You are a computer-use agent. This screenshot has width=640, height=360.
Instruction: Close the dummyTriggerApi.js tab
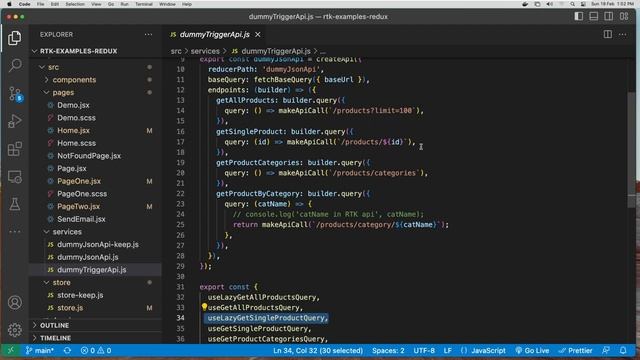pyautogui.click(x=258, y=35)
